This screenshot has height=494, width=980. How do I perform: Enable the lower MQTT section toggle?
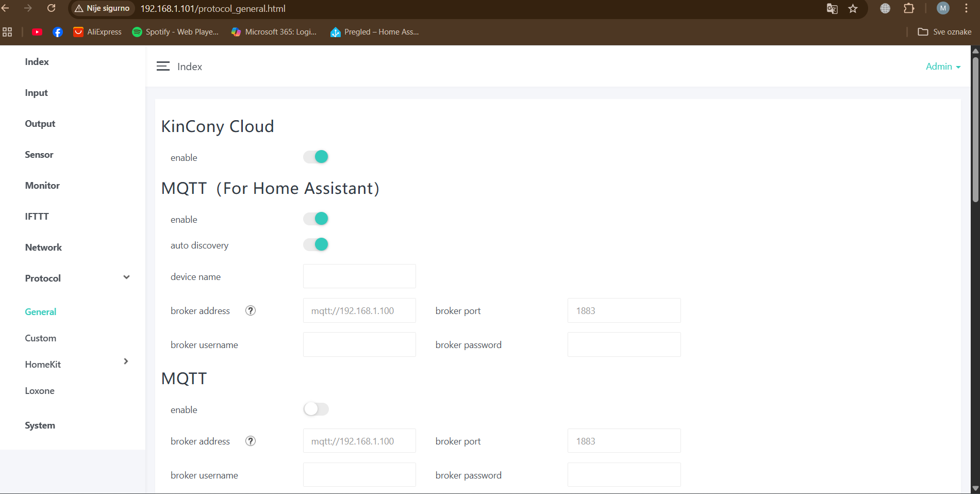click(316, 409)
